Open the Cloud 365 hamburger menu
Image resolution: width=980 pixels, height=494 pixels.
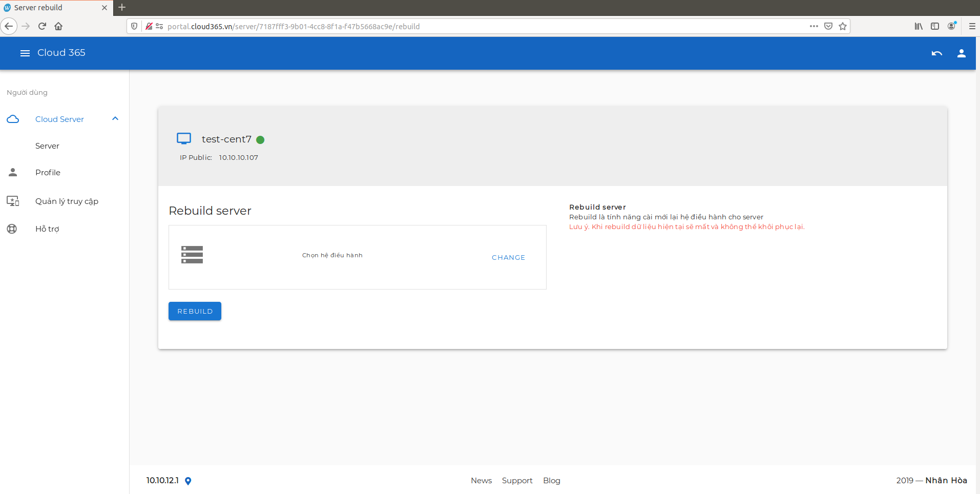coord(25,53)
